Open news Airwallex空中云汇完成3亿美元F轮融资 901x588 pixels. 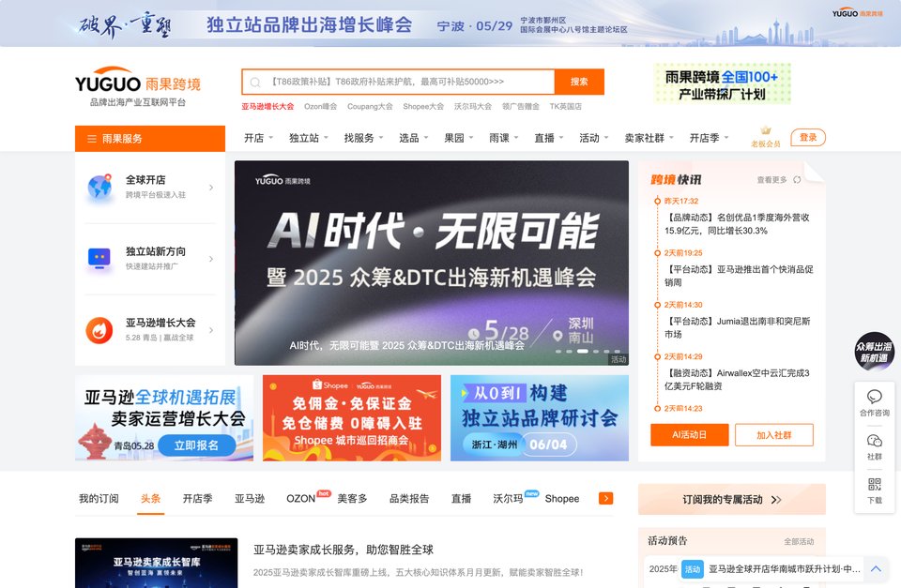click(x=738, y=380)
